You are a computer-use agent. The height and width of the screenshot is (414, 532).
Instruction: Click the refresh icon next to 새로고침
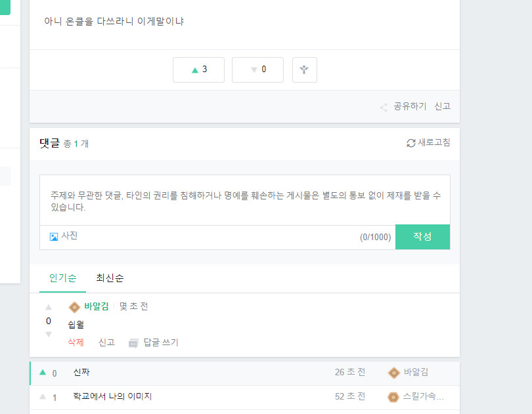(x=411, y=143)
